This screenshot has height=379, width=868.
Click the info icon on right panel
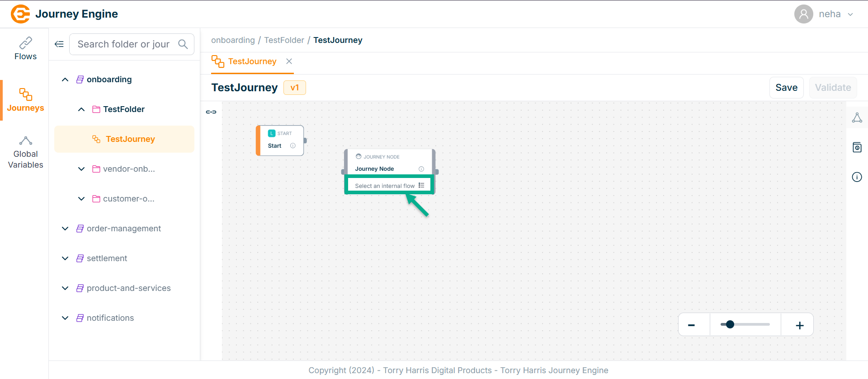(x=857, y=177)
